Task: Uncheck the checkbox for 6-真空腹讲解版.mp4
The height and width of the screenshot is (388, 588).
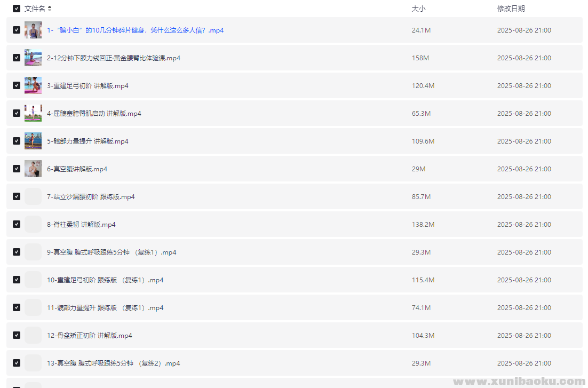Action: (x=17, y=169)
